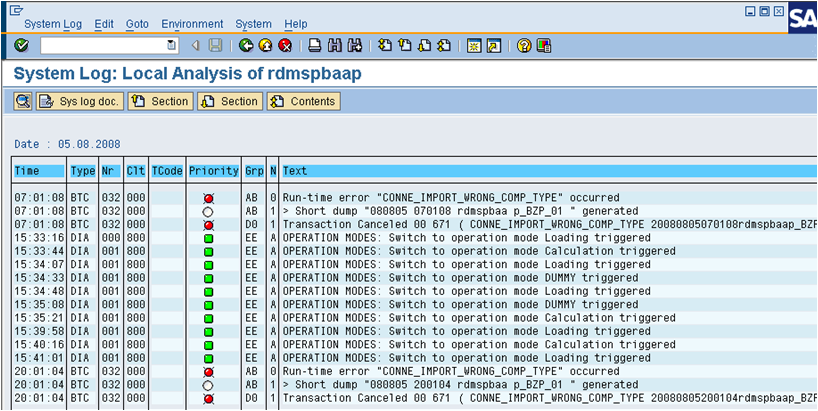Collapse the command field with the triangle
This screenshot has height=411, width=818.
click(x=196, y=46)
